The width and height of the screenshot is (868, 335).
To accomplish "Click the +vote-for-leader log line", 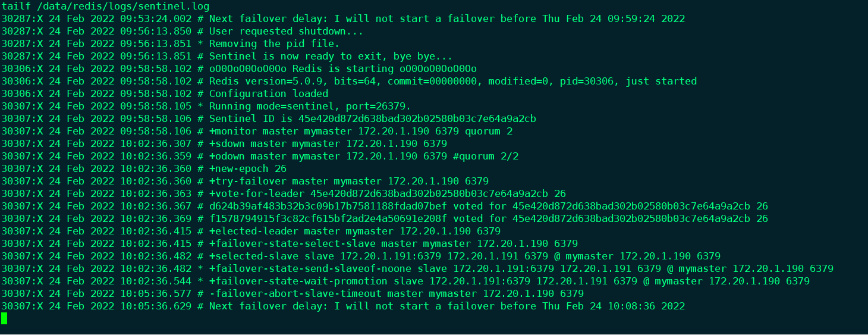I will click(387, 193).
